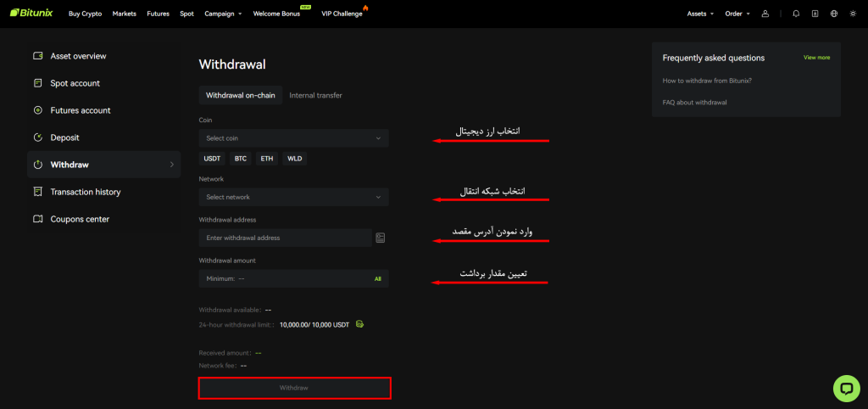This screenshot has width=868, height=409.
Task: Click the Withdrawal available label
Action: 230,311
